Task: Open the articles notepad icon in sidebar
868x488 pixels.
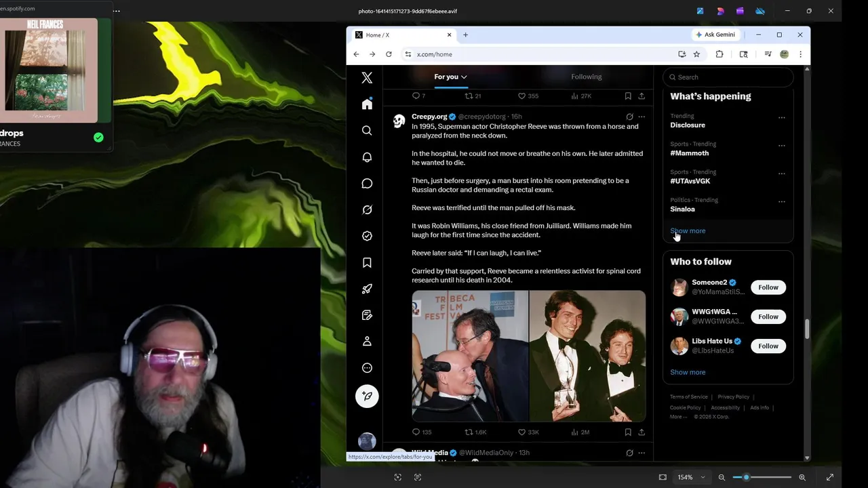Action: [367, 315]
